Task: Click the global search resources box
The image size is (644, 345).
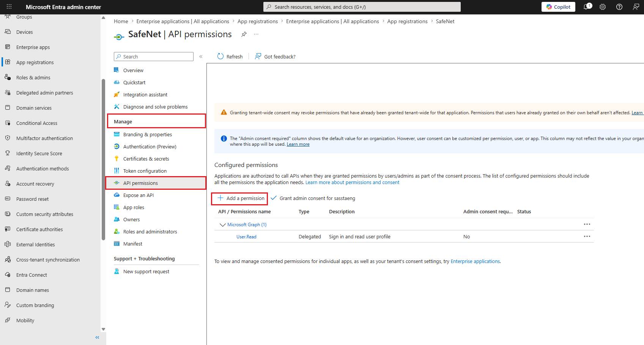Action: (362, 7)
